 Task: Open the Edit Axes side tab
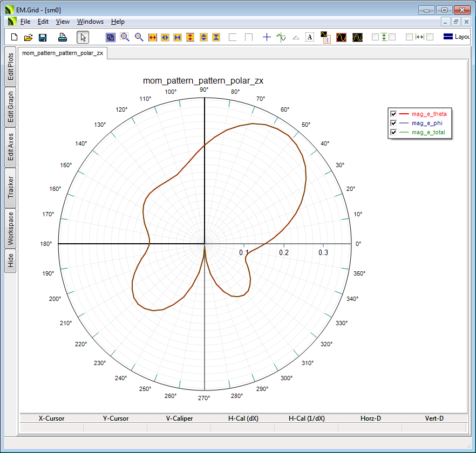coord(10,147)
